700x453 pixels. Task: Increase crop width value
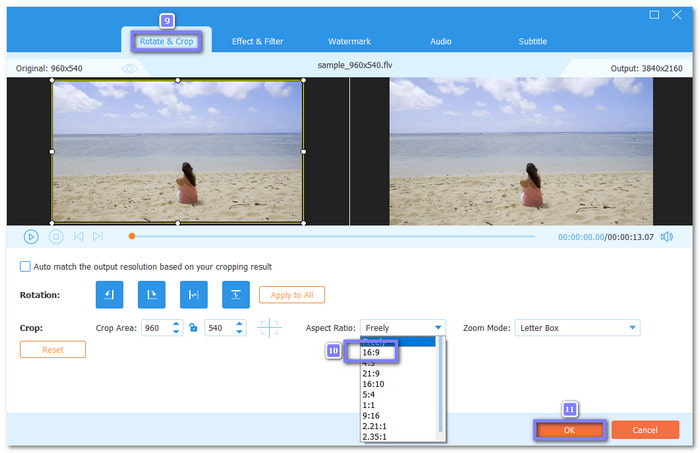point(176,324)
